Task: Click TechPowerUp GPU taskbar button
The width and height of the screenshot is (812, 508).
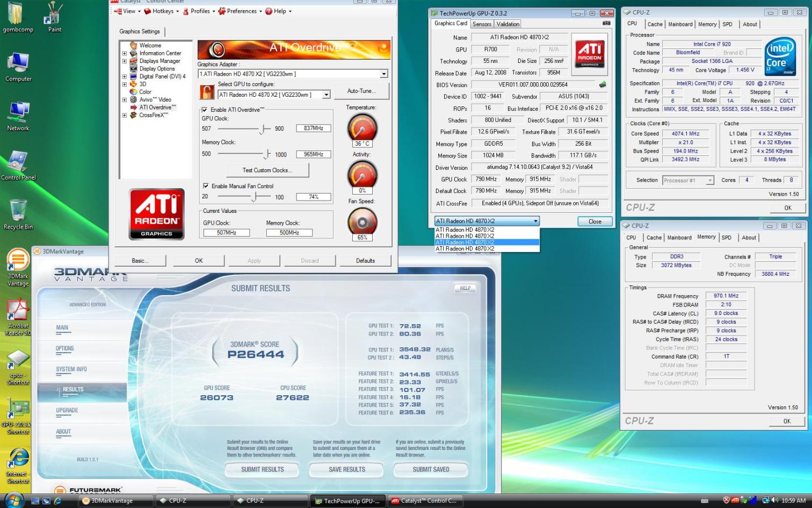Action: pyautogui.click(x=347, y=501)
